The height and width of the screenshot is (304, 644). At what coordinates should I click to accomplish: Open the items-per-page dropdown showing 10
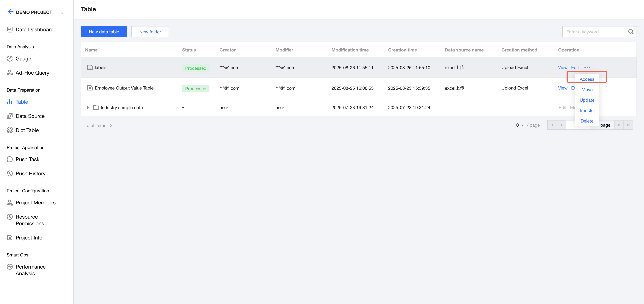click(519, 125)
